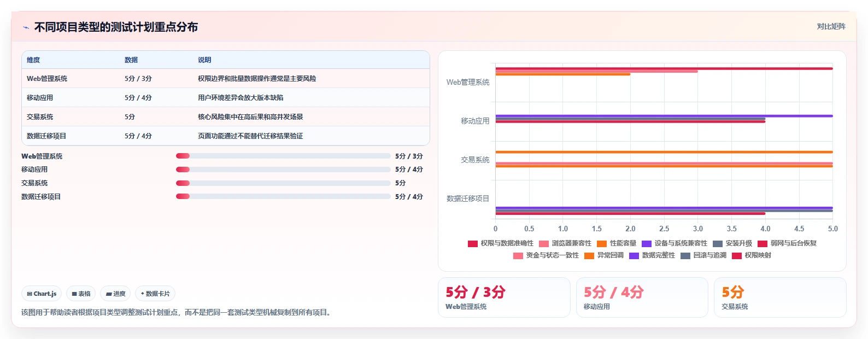Click the text 用户环境差异会放大版本缺陷
The height and width of the screenshot is (339, 868).
point(241,98)
